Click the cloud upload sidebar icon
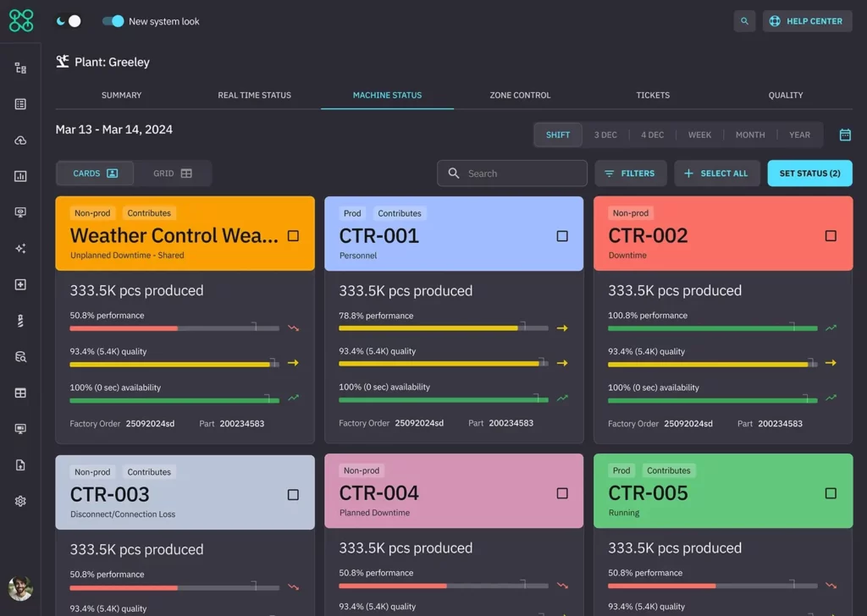The height and width of the screenshot is (616, 867). click(20, 140)
